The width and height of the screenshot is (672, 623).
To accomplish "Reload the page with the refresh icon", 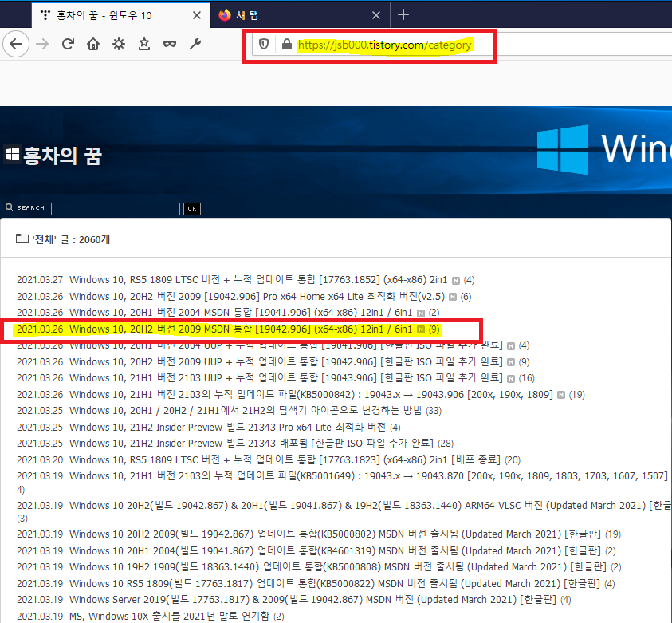I will click(x=68, y=44).
